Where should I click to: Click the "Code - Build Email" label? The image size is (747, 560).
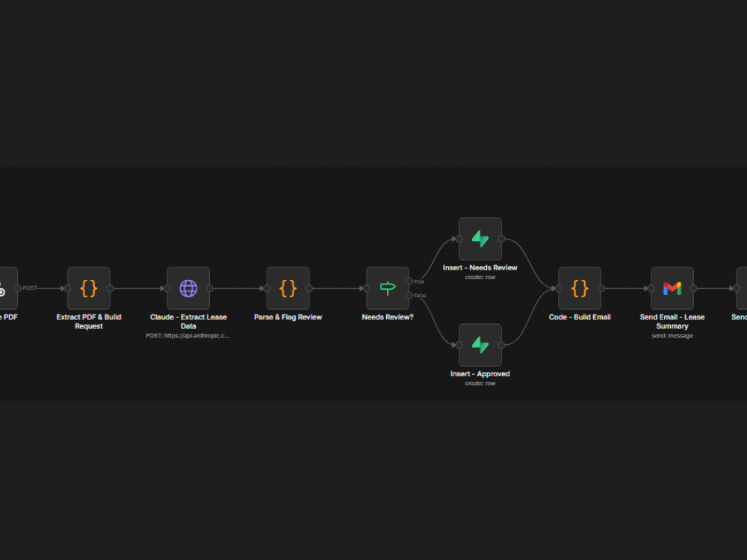coord(580,317)
